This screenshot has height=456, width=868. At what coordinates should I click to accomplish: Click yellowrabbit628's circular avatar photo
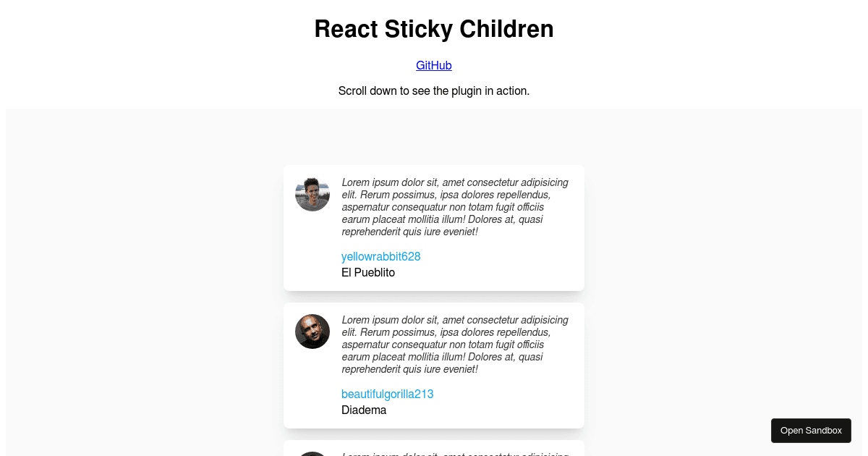click(x=312, y=194)
